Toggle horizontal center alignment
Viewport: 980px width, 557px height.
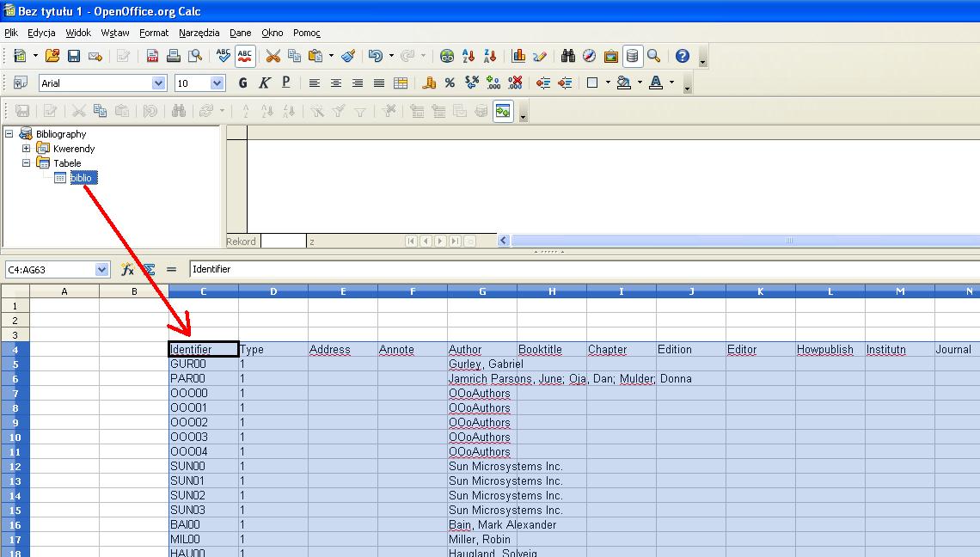(336, 83)
